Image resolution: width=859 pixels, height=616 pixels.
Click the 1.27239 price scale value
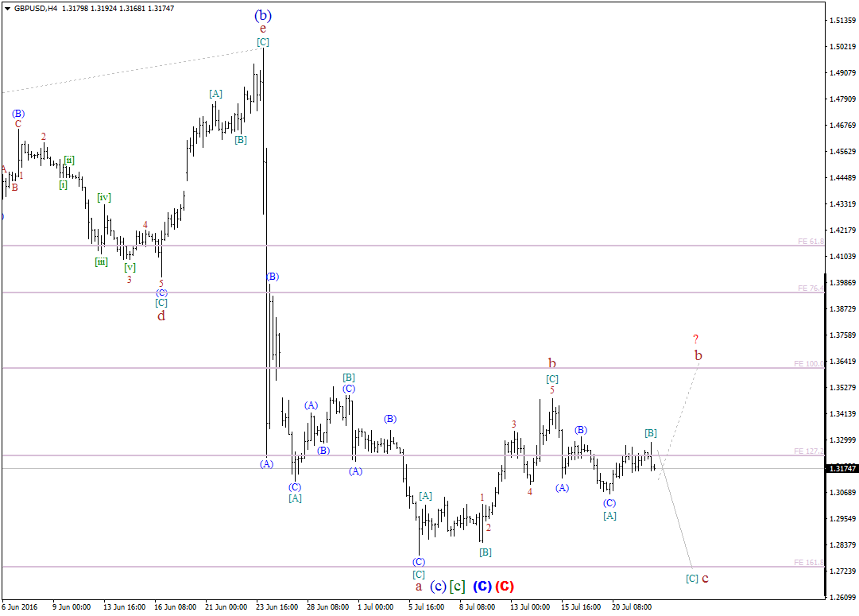tap(842, 571)
